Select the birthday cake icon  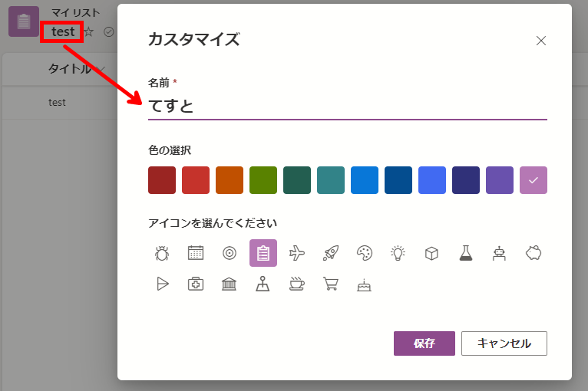365,284
